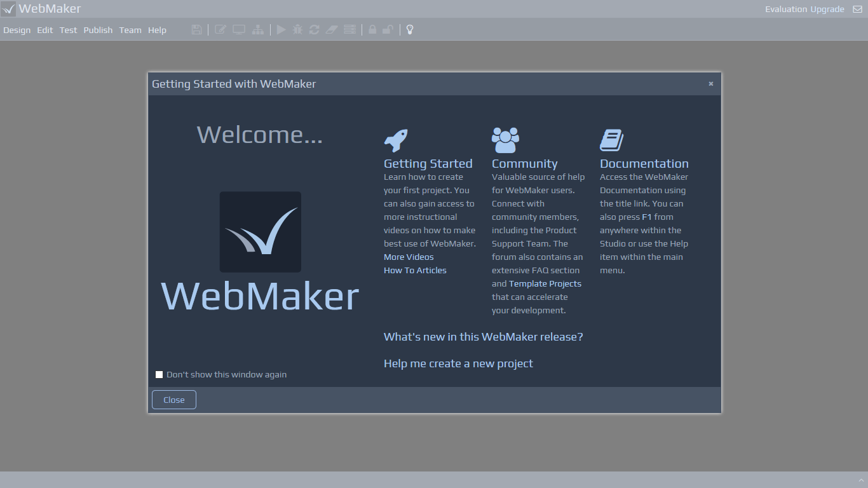The width and height of the screenshot is (868, 488).
Task: Open the How To Articles link
Action: 415,270
